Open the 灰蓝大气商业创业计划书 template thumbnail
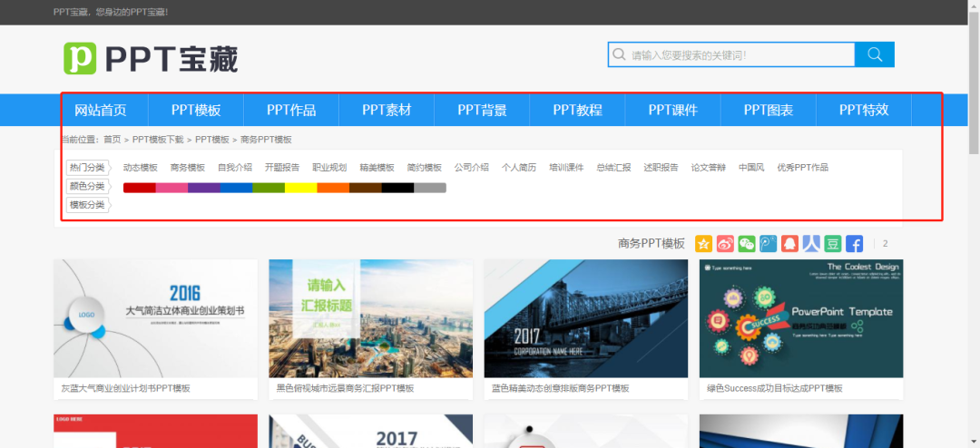The height and width of the screenshot is (448, 980). pyautogui.click(x=156, y=318)
